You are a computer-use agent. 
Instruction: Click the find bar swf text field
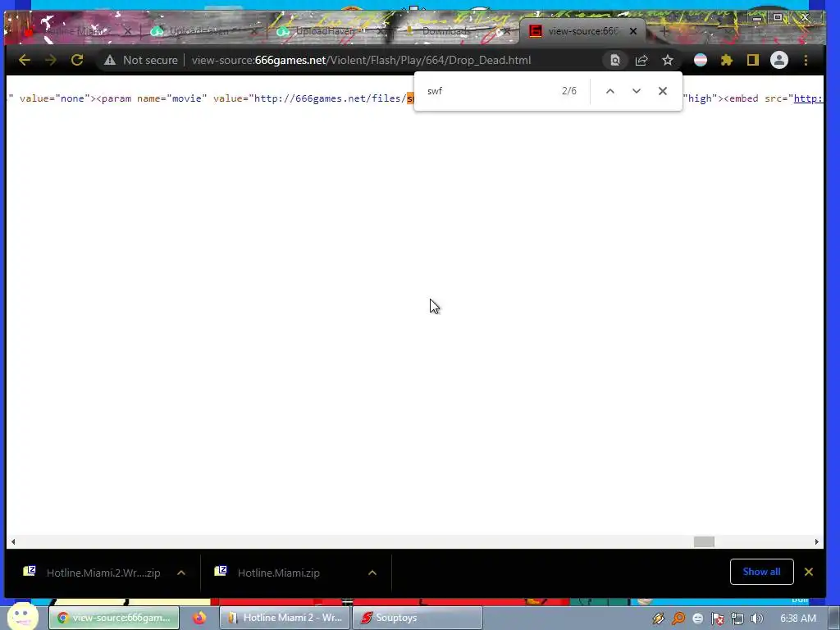click(x=487, y=91)
